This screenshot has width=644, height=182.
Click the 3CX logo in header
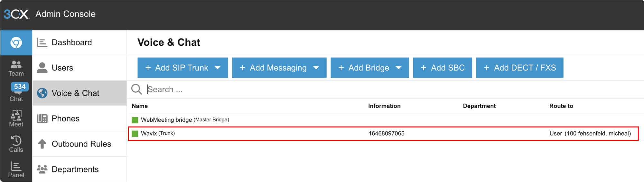[16, 14]
